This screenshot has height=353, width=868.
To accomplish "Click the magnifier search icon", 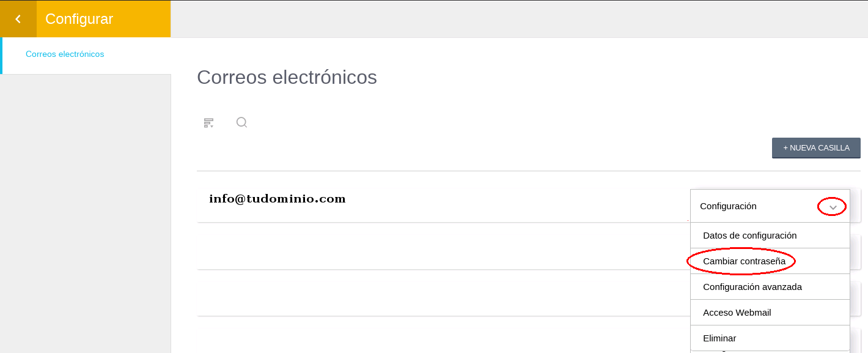I will (241, 122).
